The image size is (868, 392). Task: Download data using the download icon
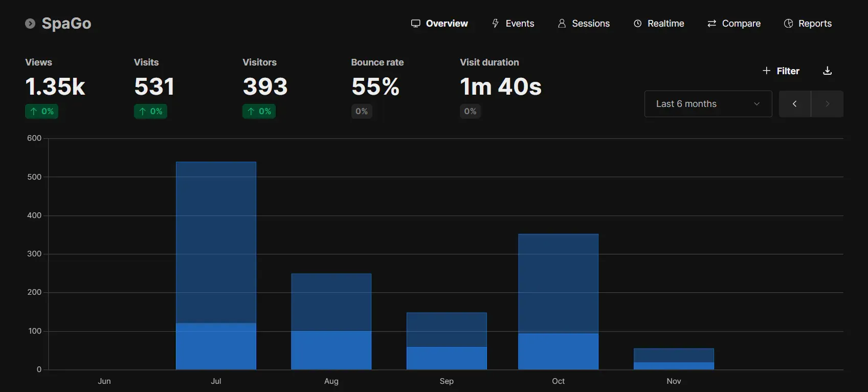point(827,71)
